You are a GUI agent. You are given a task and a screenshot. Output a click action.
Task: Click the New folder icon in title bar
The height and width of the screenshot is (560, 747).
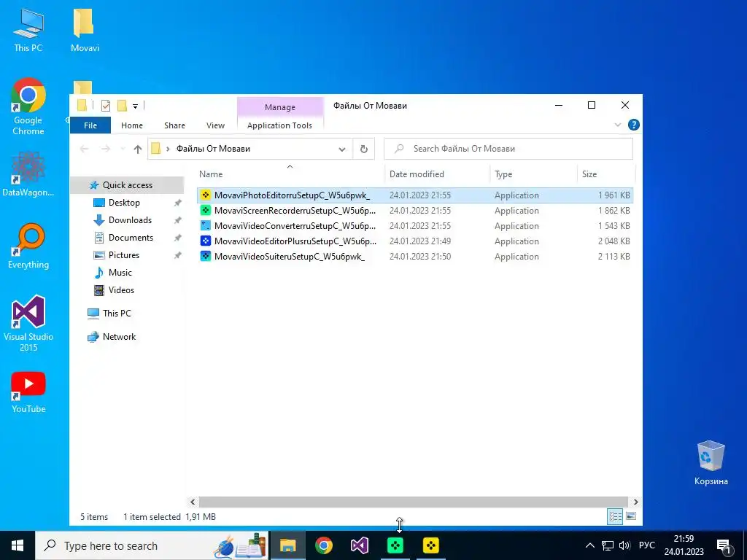pyautogui.click(x=122, y=105)
